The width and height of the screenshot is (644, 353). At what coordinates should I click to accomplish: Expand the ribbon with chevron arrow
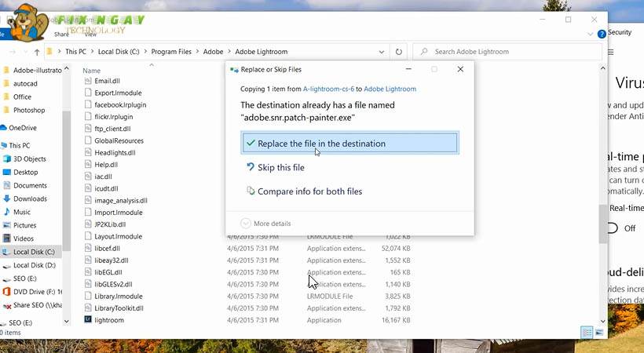(590, 34)
